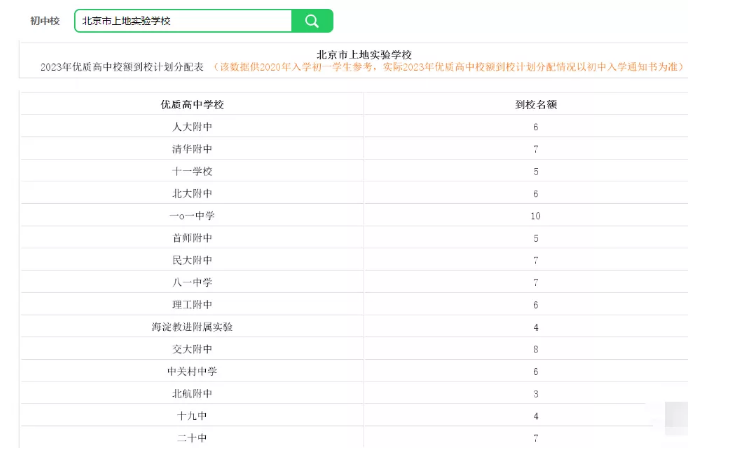Select the 清华附中 cell
This screenshot has height=453, width=733.
click(x=192, y=149)
